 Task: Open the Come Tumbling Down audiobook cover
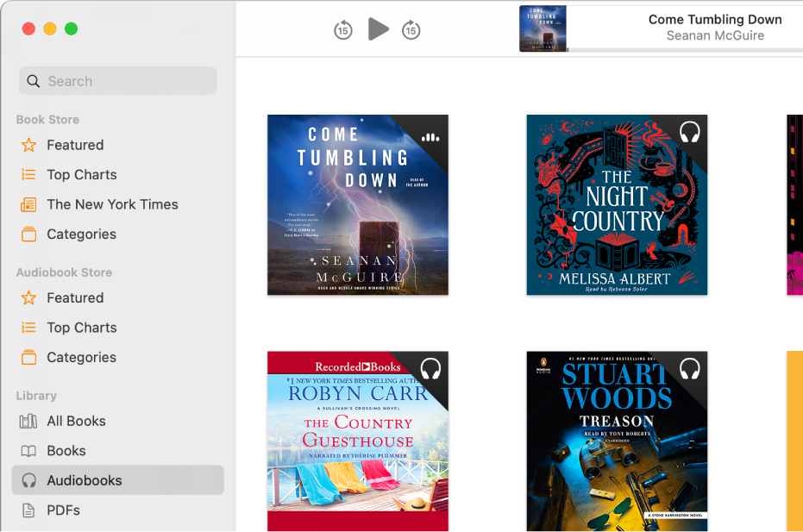(357, 205)
